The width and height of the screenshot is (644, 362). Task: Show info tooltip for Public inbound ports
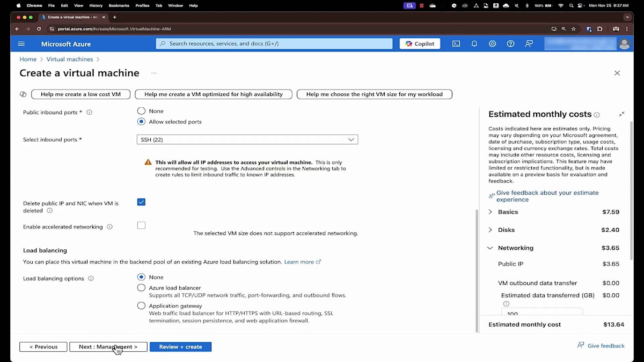coord(89,113)
